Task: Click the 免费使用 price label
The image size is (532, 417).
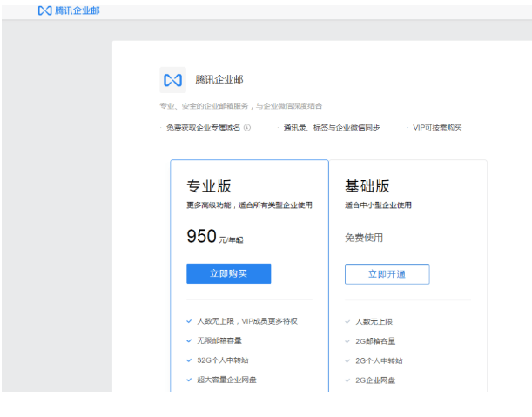Action: tap(364, 238)
